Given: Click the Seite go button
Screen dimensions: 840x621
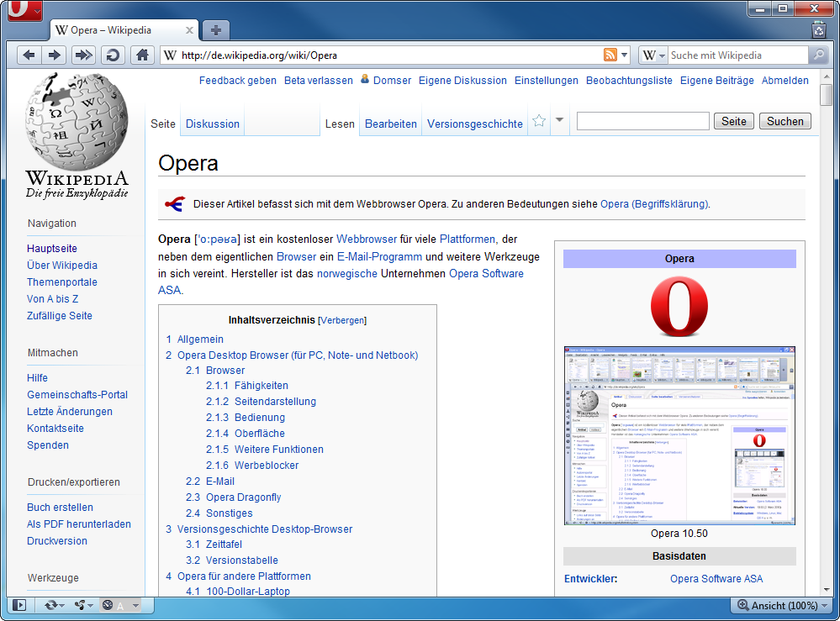Looking at the screenshot, I should (x=734, y=121).
